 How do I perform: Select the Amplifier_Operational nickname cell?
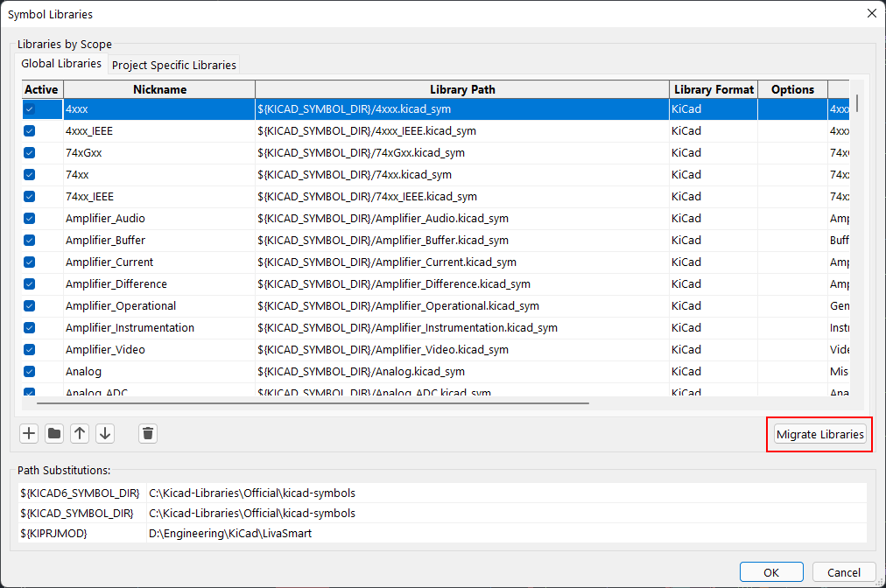coord(159,306)
